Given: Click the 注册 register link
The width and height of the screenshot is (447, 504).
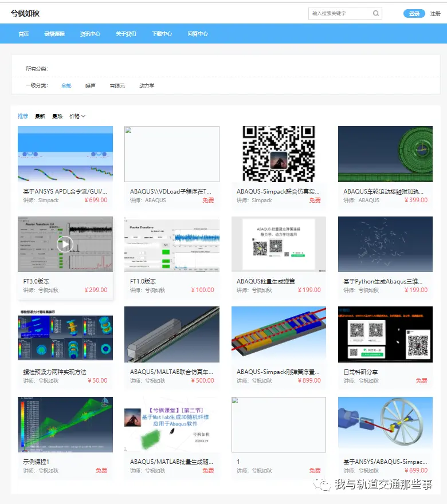Looking at the screenshot, I should pos(436,14).
